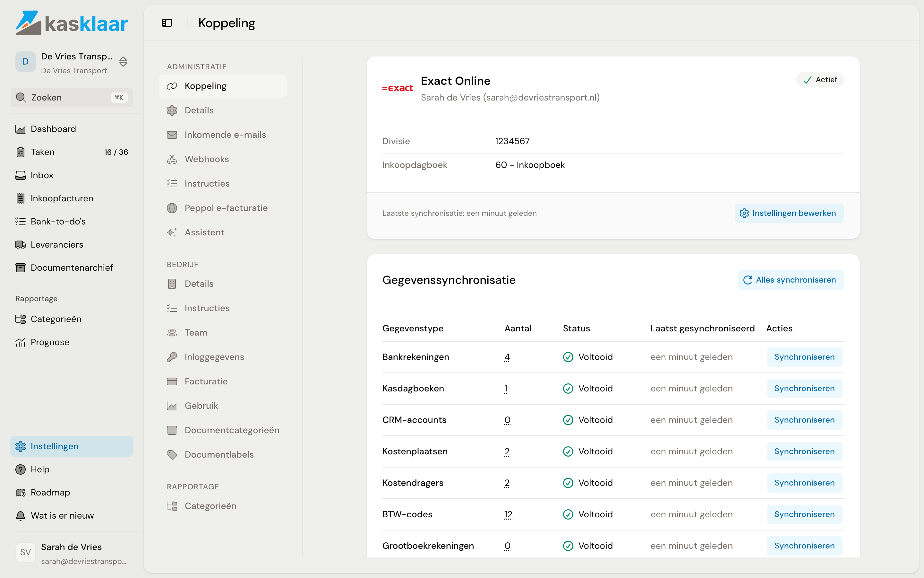Synchronize the CRM-accounts row
This screenshot has width=924, height=578.
click(804, 420)
